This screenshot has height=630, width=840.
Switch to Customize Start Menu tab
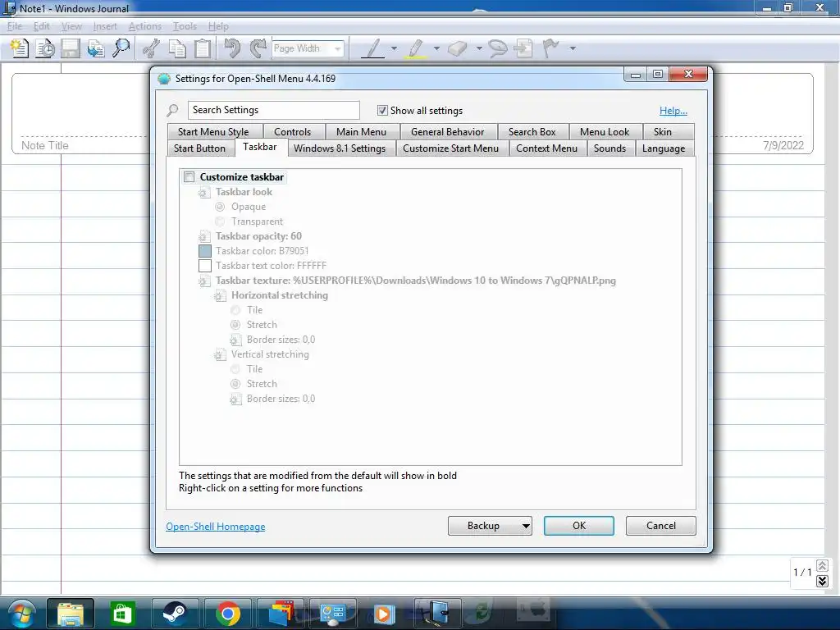click(x=450, y=148)
